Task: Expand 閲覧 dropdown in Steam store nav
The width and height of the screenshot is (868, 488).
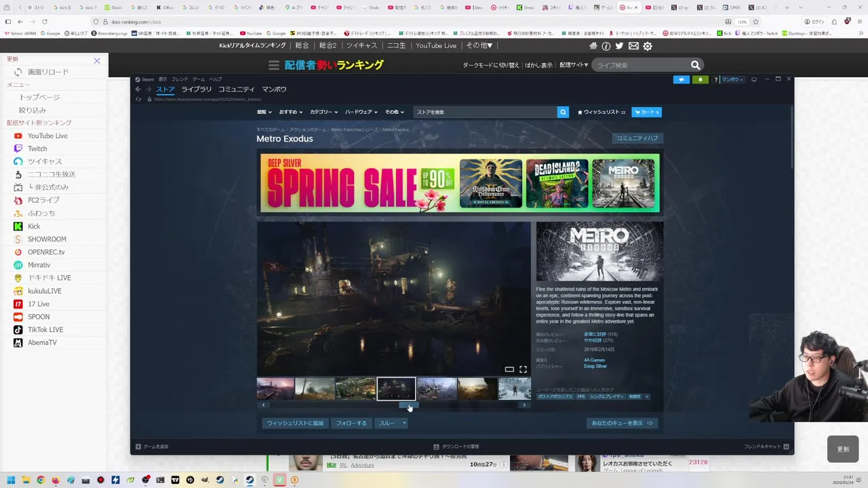Action: (x=264, y=112)
